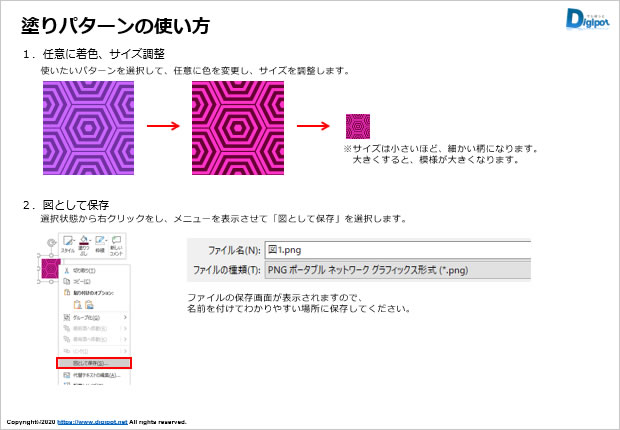Select the small magenta pattern with handles
Screen dimensions: 620x430
(51, 269)
